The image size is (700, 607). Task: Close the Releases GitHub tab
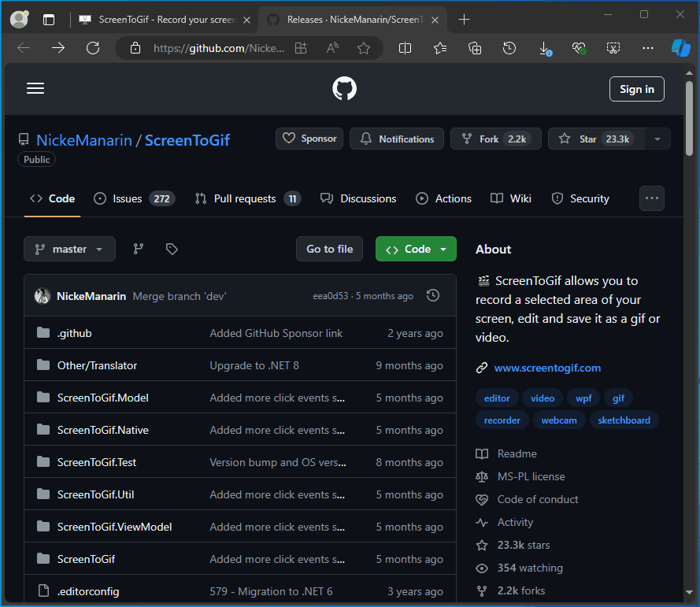point(435,20)
